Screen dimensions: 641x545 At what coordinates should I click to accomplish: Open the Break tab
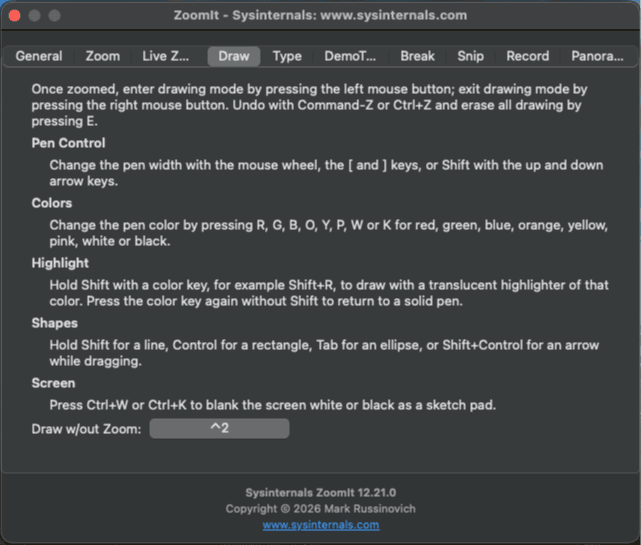click(417, 56)
